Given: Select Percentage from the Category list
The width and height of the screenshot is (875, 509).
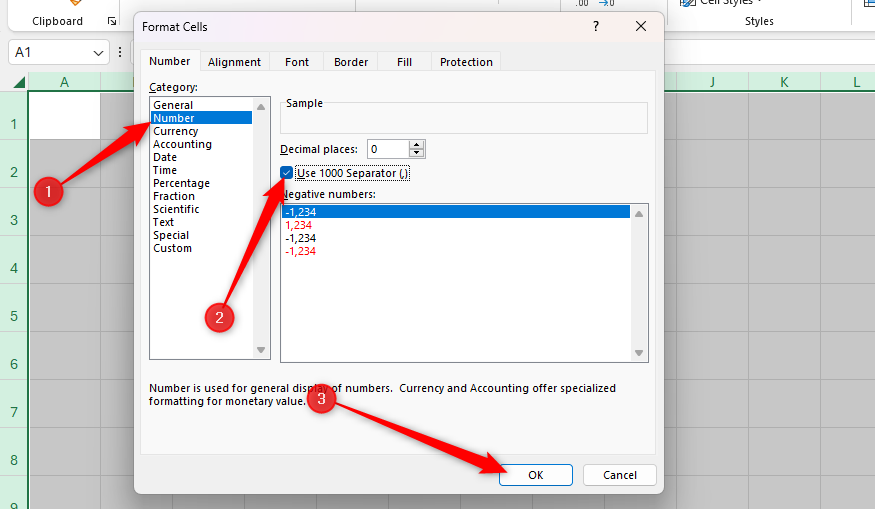Looking at the screenshot, I should point(181,183).
